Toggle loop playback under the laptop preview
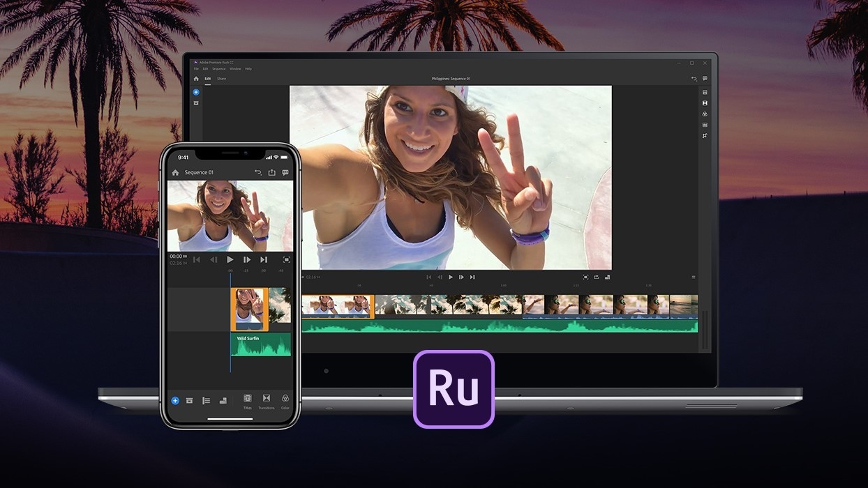This screenshot has width=868, height=488. (x=597, y=277)
